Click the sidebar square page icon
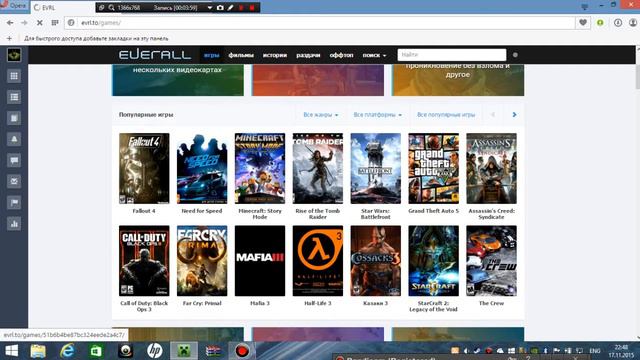The height and width of the screenshot is (360, 640). 14,118
